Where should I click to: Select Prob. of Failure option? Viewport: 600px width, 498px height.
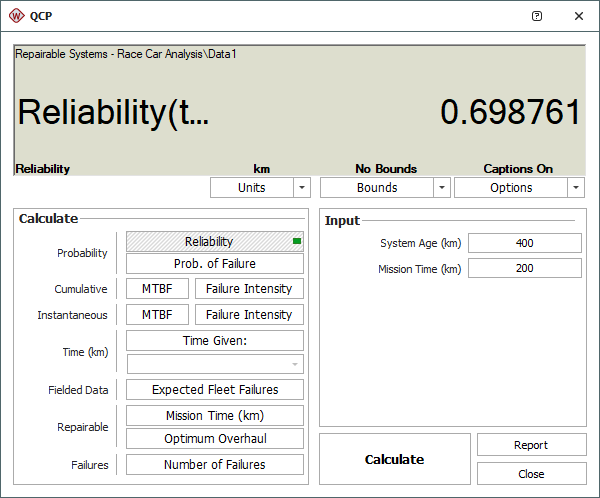pos(214,264)
